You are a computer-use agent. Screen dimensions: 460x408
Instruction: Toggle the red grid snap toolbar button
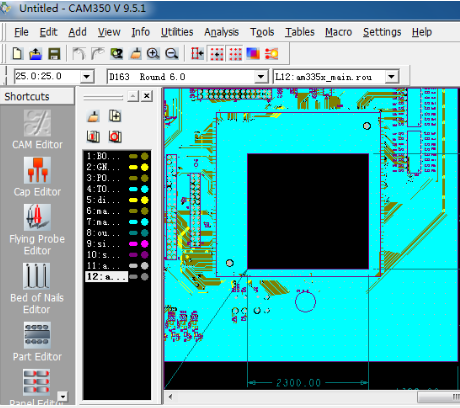(x=217, y=53)
